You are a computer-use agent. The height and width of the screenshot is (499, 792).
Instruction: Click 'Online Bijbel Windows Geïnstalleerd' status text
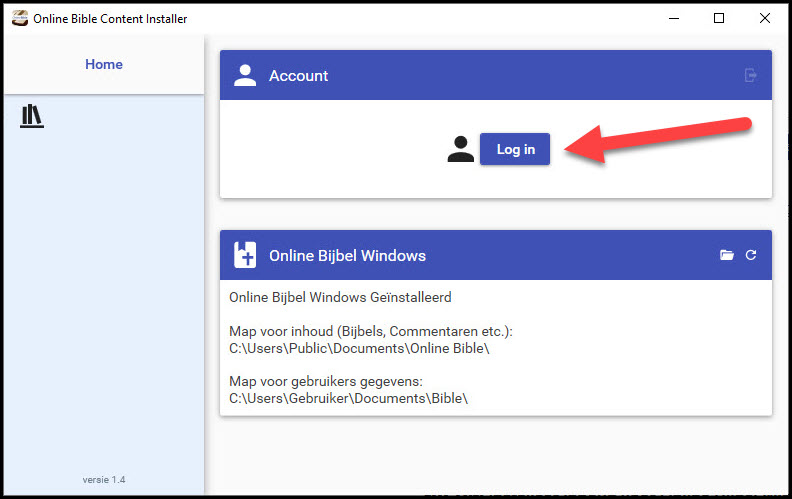pos(340,297)
